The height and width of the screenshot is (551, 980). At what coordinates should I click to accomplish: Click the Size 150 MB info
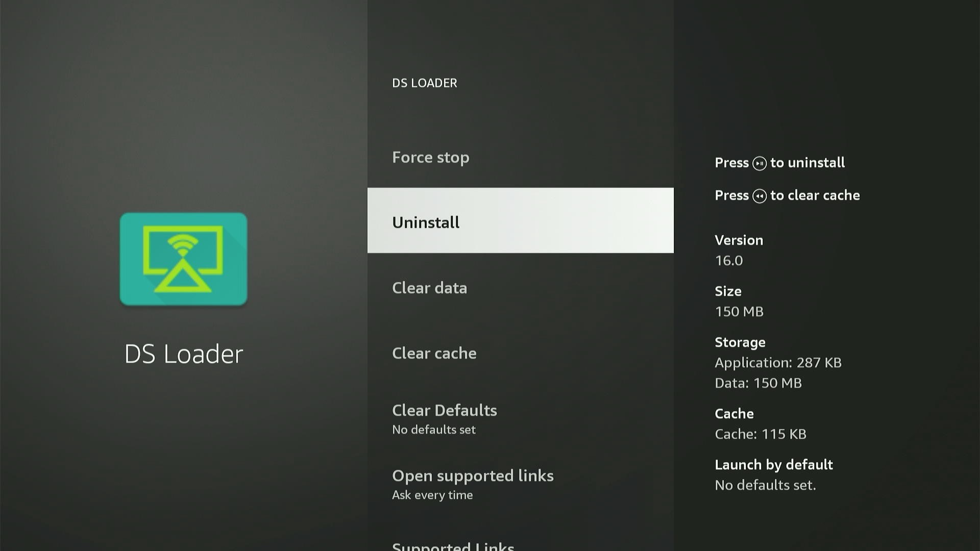point(739,301)
